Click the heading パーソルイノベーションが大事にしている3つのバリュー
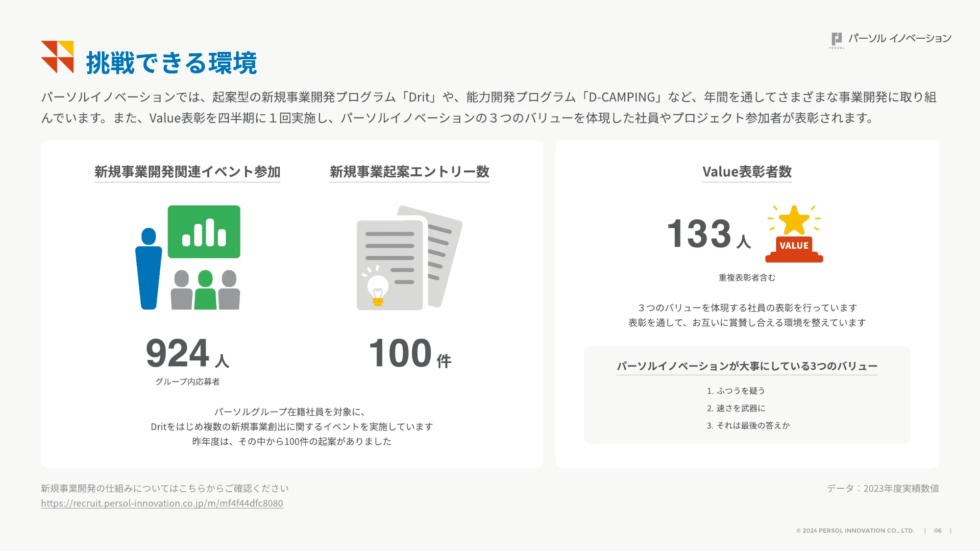The width and height of the screenshot is (980, 551). (747, 366)
